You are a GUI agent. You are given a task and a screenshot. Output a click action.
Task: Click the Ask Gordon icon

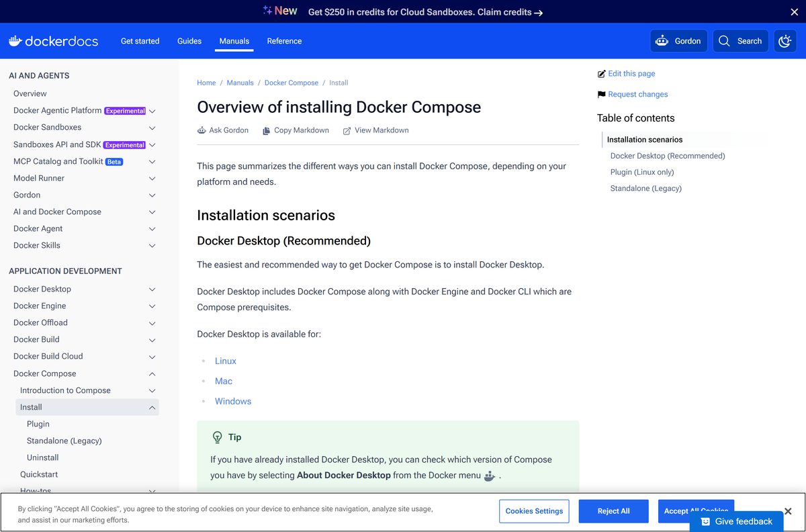click(x=201, y=130)
